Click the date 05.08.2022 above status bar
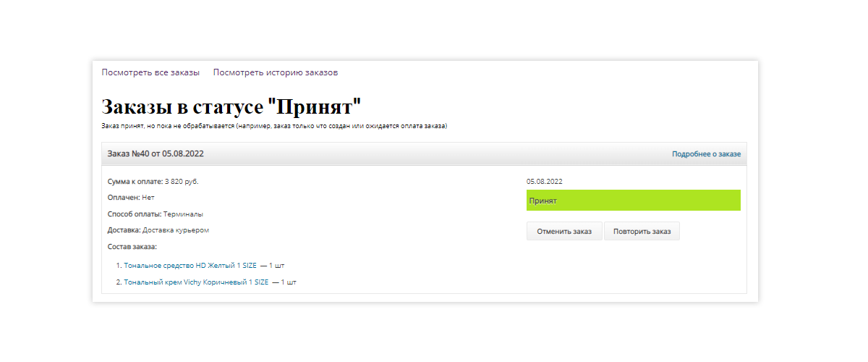Viewport: 868px width, 362px height. pyautogui.click(x=545, y=182)
